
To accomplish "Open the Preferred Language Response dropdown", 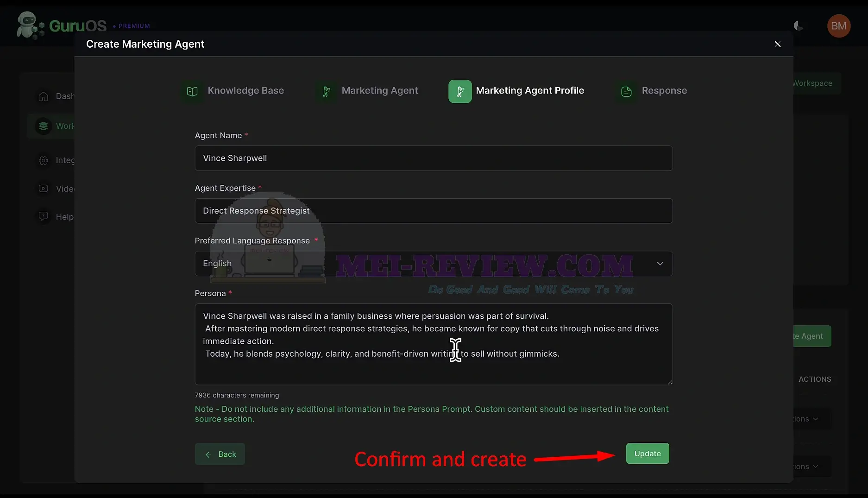I will click(434, 264).
